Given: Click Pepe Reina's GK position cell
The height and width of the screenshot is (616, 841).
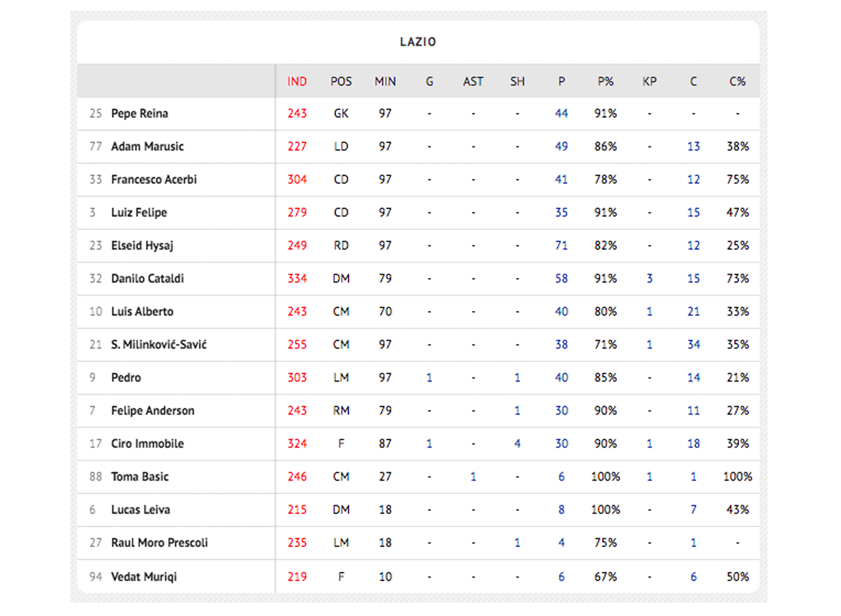Looking at the screenshot, I should tap(341, 113).
